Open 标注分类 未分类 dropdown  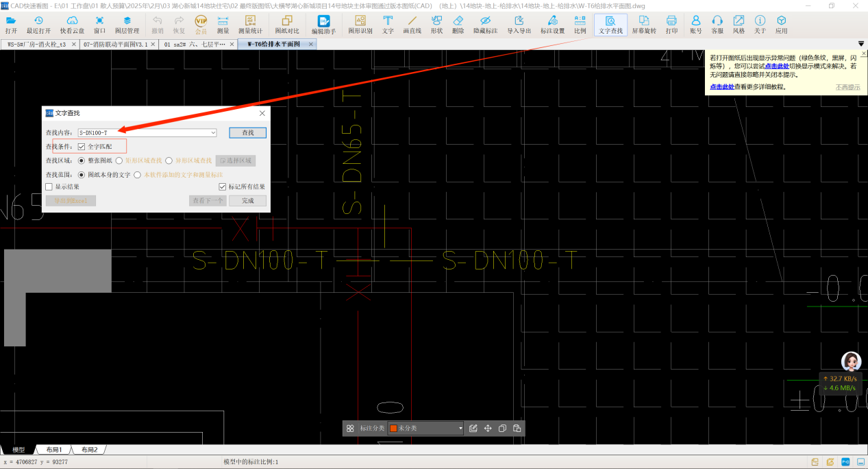coord(426,428)
